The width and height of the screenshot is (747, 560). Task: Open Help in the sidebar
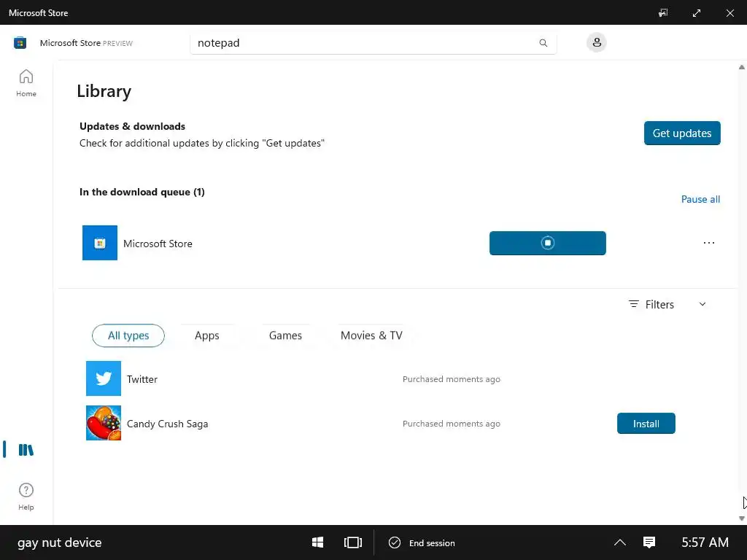click(26, 497)
